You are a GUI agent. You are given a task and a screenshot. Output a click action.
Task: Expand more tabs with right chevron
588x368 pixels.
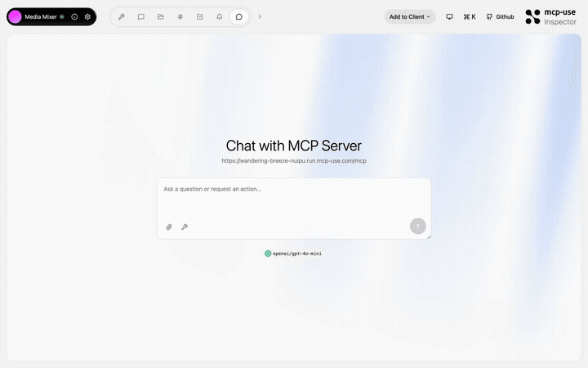[260, 16]
